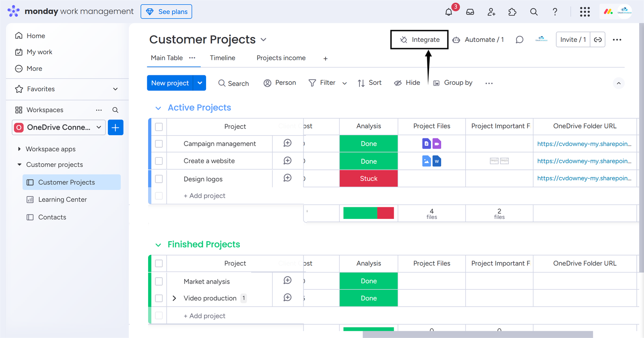Viewport: 644px width, 338px height.
Task: Switch to Timeline tab
Action: click(223, 58)
